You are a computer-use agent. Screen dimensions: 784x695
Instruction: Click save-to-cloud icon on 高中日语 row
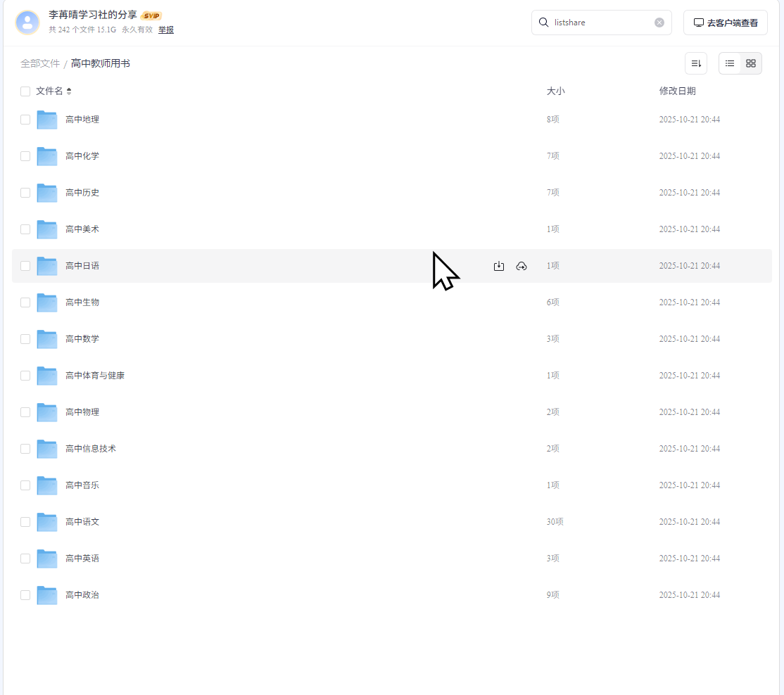point(521,266)
